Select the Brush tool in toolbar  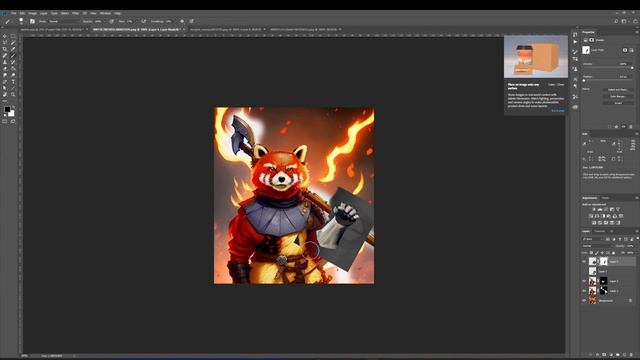13,56
